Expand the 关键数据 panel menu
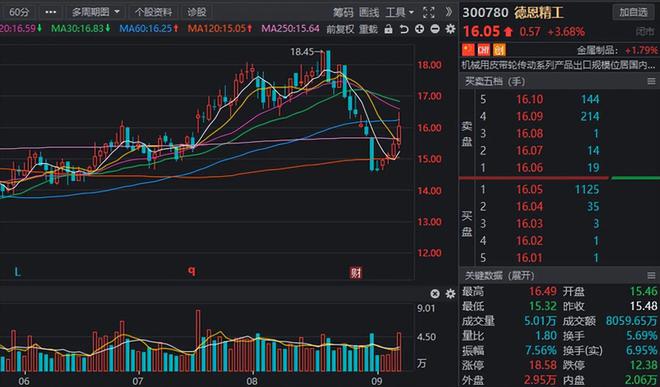 [651, 276]
